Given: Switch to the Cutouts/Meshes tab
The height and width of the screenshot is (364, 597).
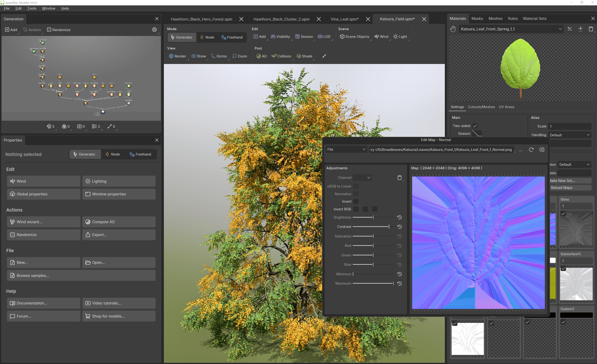Looking at the screenshot, I should [x=482, y=107].
